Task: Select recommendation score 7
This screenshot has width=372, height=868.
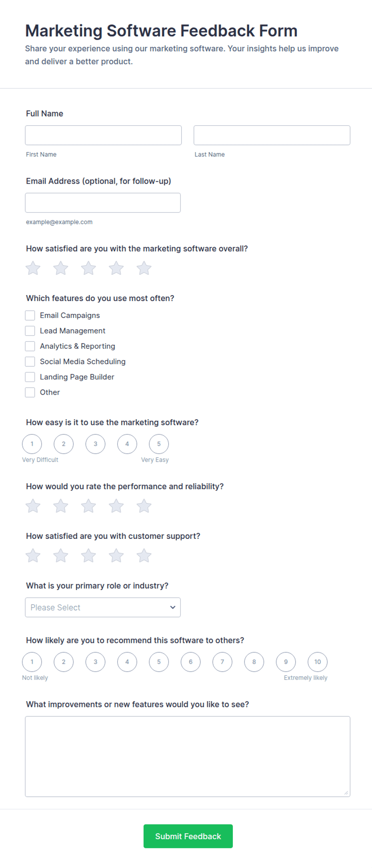Action: 222,662
